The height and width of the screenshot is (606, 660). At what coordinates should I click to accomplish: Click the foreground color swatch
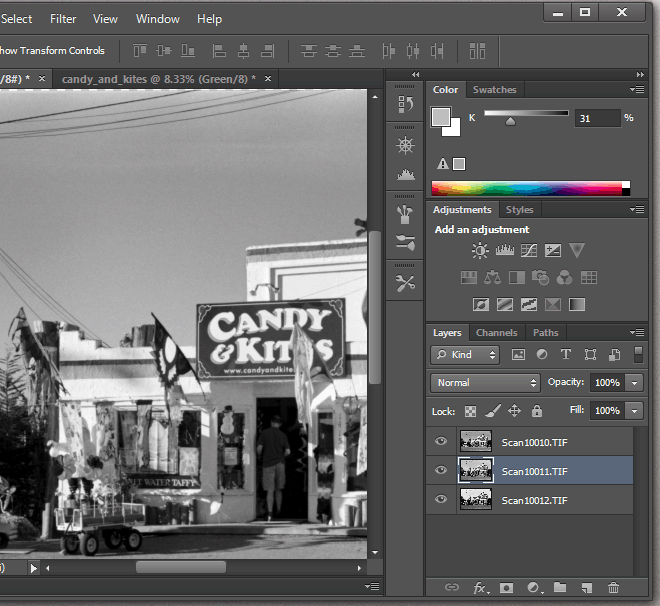tap(441, 117)
